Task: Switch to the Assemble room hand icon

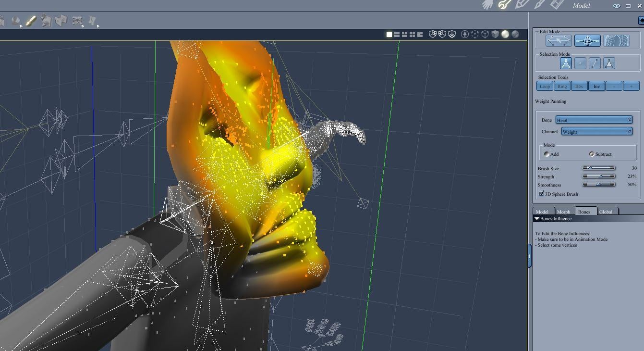Action: click(488, 5)
